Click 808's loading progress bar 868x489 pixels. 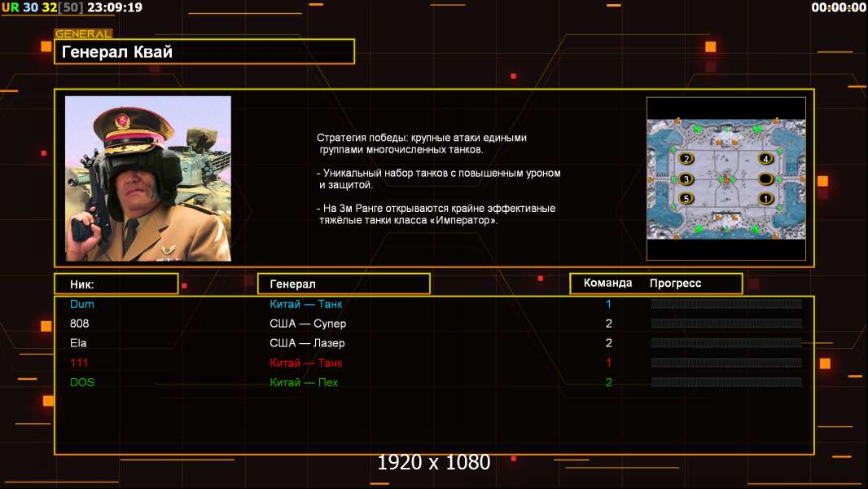[726, 323]
